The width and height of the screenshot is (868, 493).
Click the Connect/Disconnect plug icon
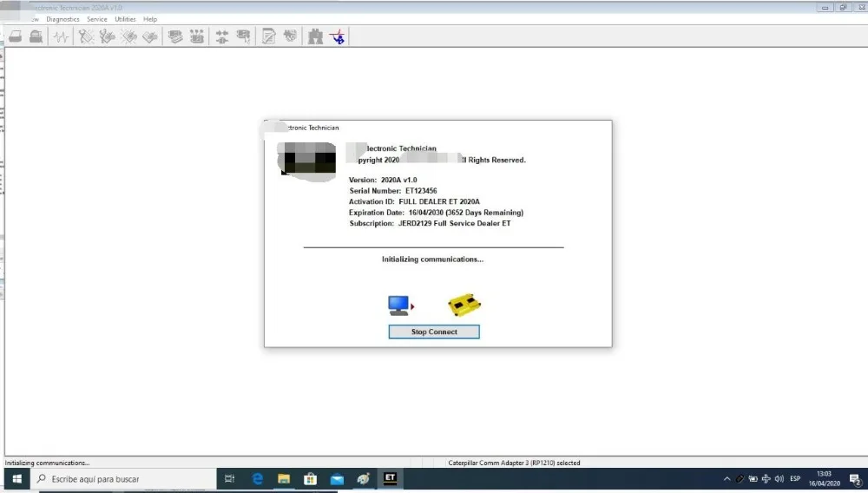[x=222, y=36]
